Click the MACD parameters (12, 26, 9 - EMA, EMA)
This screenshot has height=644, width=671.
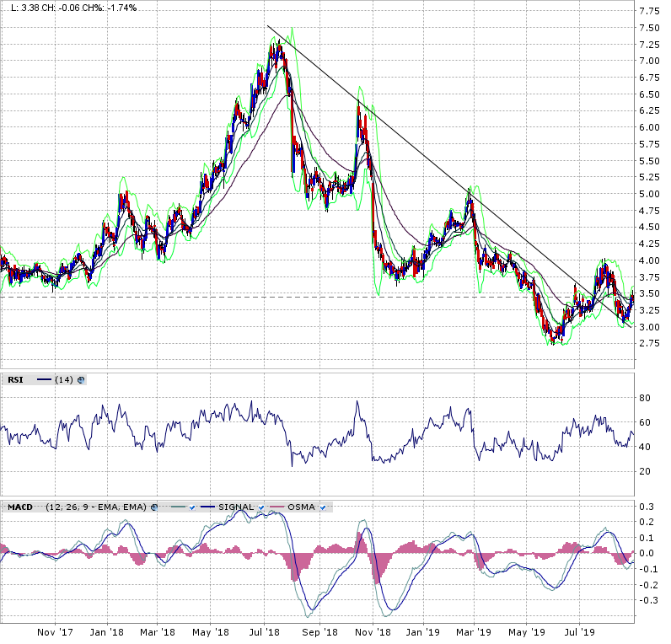[96, 507]
